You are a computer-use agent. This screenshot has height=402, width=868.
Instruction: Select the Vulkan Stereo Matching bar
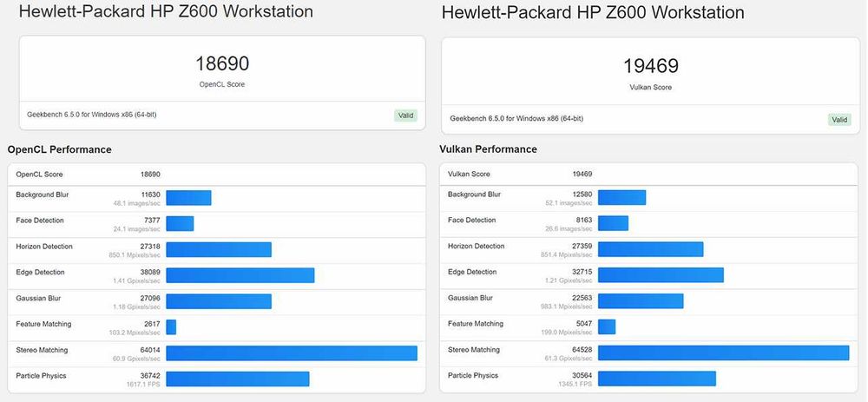point(723,353)
